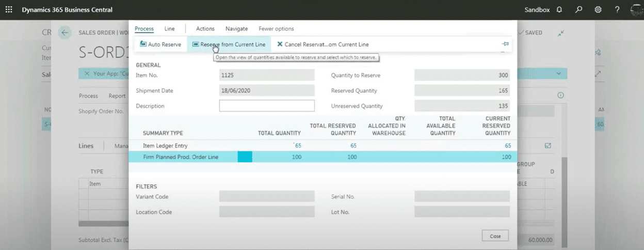Viewport: 644px width, 250px height.
Task: Click the Quantity to Reserve field
Action: click(x=462, y=75)
